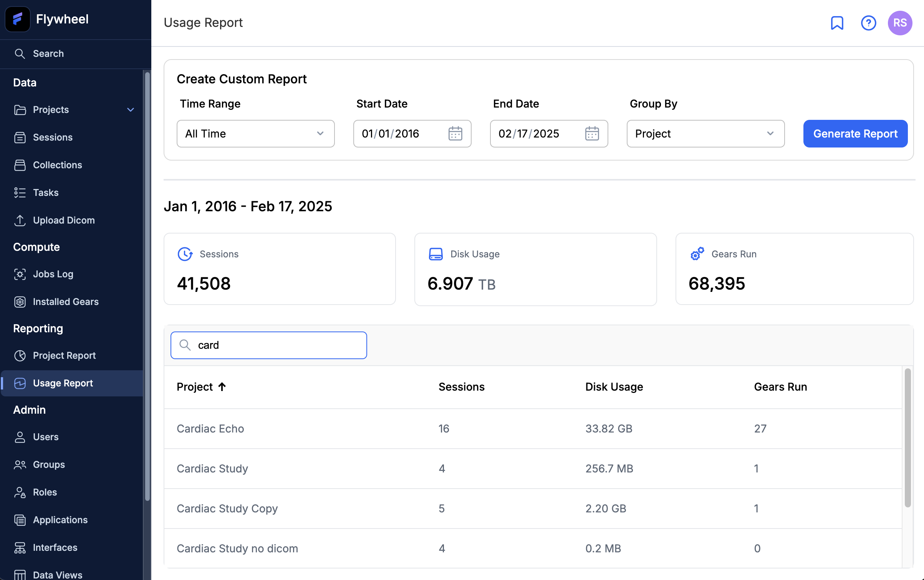Click the Upload Dicom arrow icon
The image size is (924, 580).
click(20, 220)
